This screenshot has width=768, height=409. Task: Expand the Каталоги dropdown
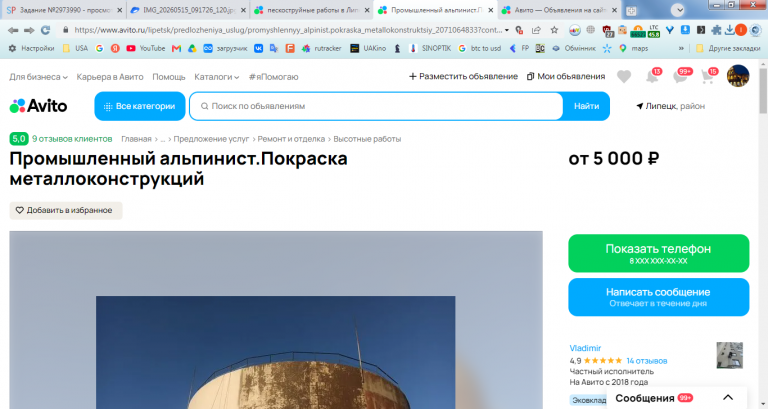tap(216, 77)
